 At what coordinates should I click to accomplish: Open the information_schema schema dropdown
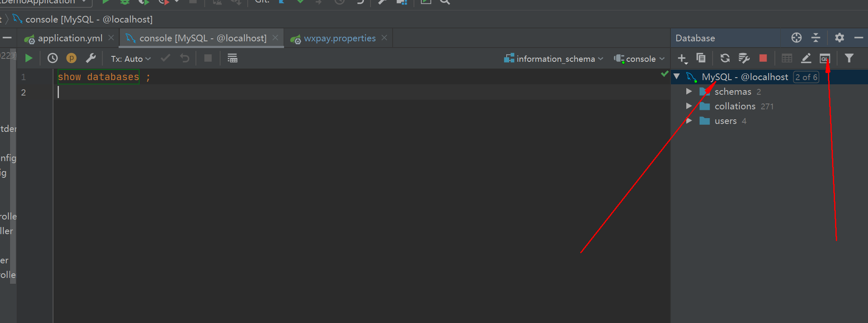pyautogui.click(x=554, y=59)
